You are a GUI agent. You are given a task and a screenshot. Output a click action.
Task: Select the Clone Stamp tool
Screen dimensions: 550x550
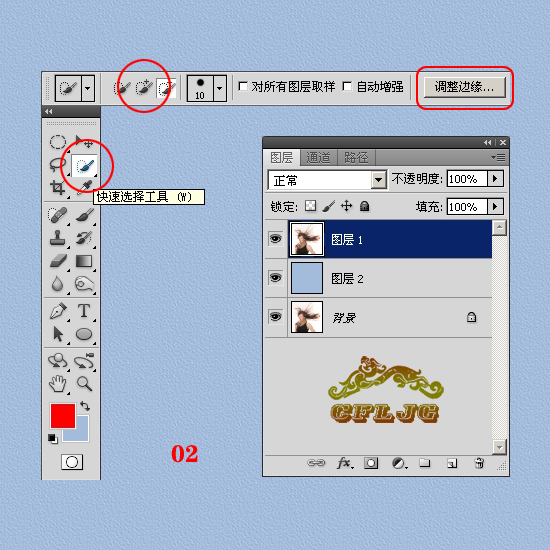coord(58,238)
